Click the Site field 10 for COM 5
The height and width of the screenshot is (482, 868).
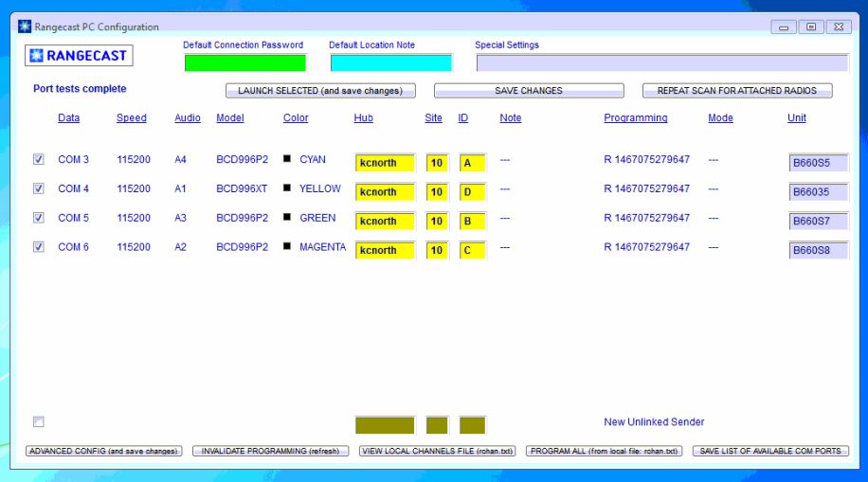(x=437, y=221)
